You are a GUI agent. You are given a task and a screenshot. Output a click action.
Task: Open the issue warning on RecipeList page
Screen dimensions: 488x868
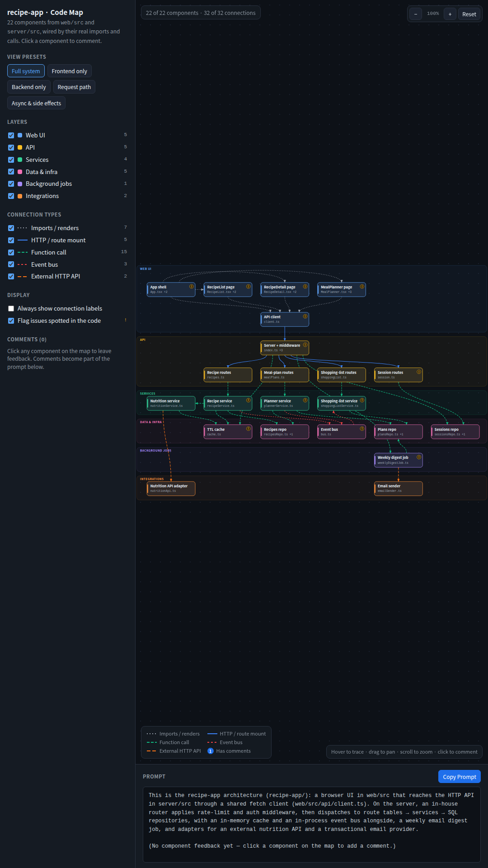249,287
